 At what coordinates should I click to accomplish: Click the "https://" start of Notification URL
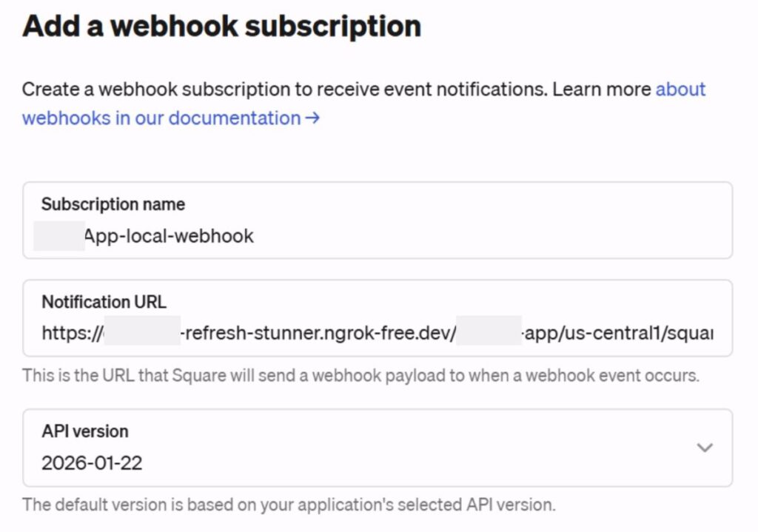(71, 334)
